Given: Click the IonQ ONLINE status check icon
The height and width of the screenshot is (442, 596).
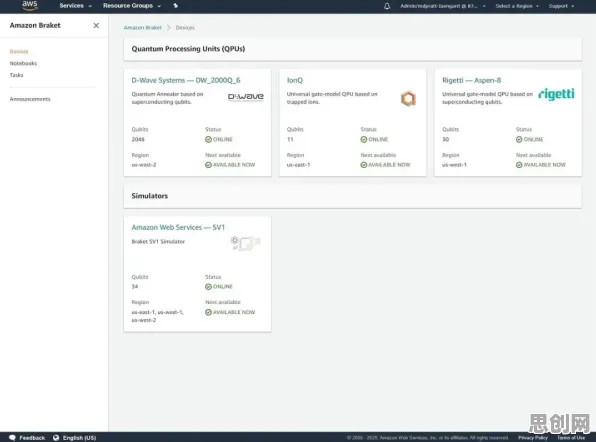Looking at the screenshot, I should tap(364, 139).
